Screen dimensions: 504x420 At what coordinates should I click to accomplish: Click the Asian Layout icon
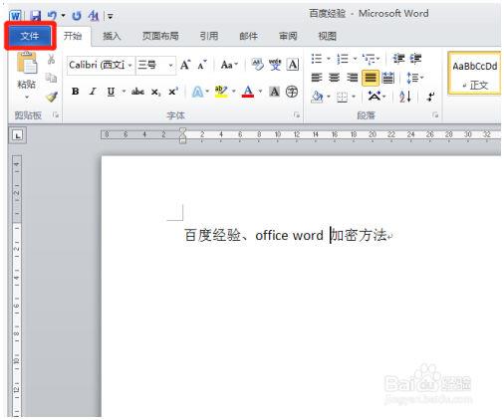[x=375, y=97]
